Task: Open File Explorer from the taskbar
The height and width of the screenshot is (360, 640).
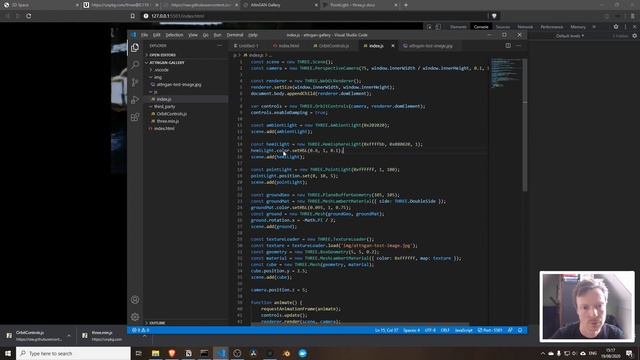Action: [156, 353]
